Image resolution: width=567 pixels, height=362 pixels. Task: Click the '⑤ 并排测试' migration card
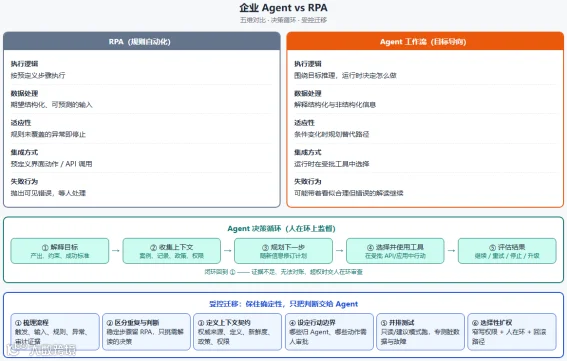click(x=421, y=332)
